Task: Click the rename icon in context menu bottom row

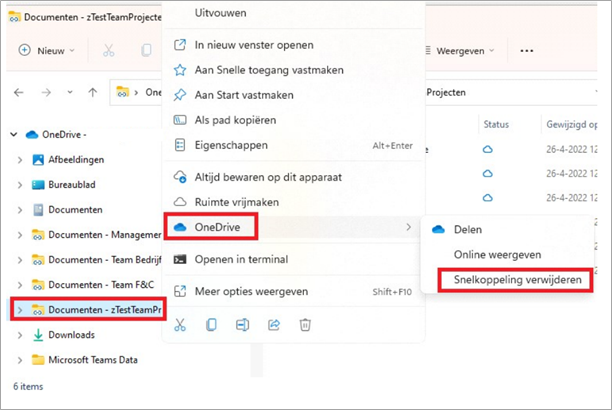Action: 242,324
